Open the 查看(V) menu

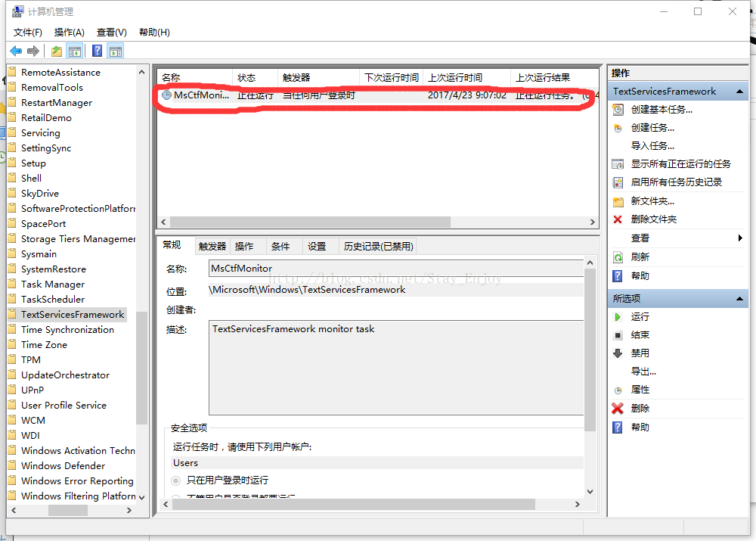pyautogui.click(x=112, y=33)
